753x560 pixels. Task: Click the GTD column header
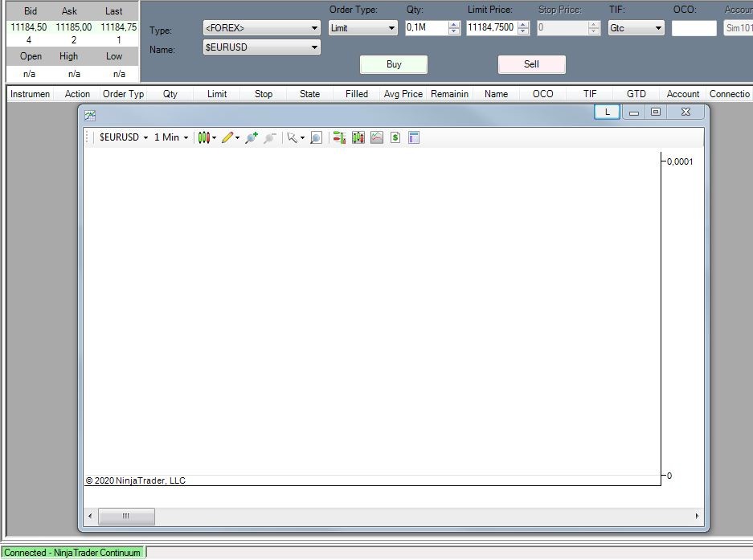tap(636, 94)
